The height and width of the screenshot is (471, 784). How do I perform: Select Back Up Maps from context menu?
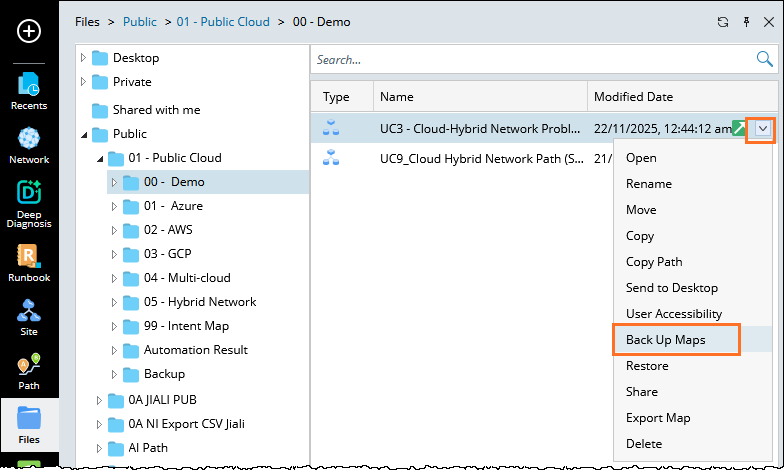(666, 340)
